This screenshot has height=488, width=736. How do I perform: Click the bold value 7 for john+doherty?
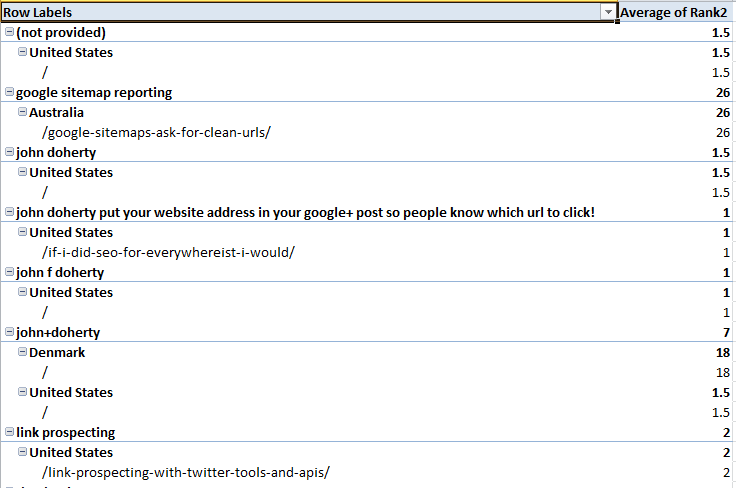click(726, 332)
